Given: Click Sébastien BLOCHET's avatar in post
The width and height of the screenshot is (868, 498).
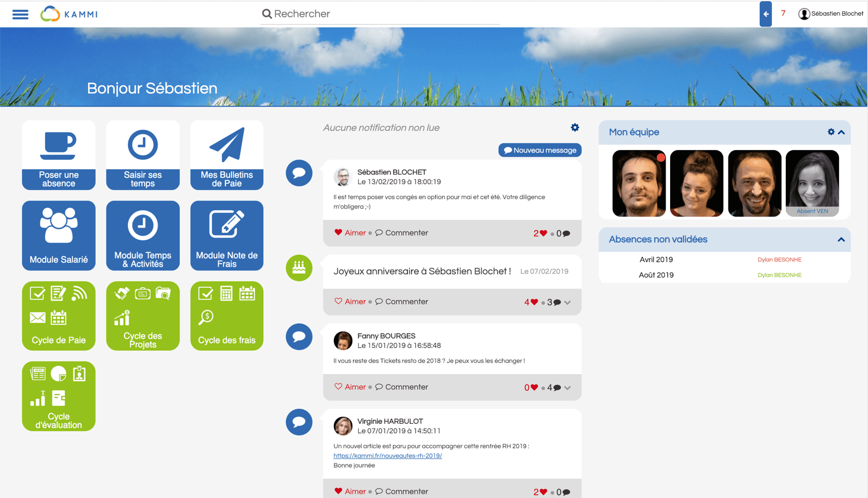Looking at the screenshot, I should 343,177.
